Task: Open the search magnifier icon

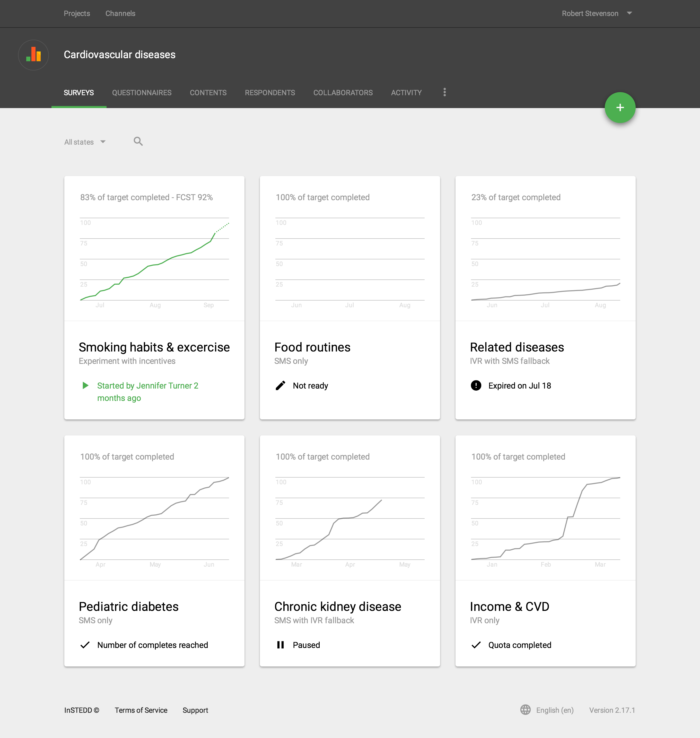Action: (138, 142)
